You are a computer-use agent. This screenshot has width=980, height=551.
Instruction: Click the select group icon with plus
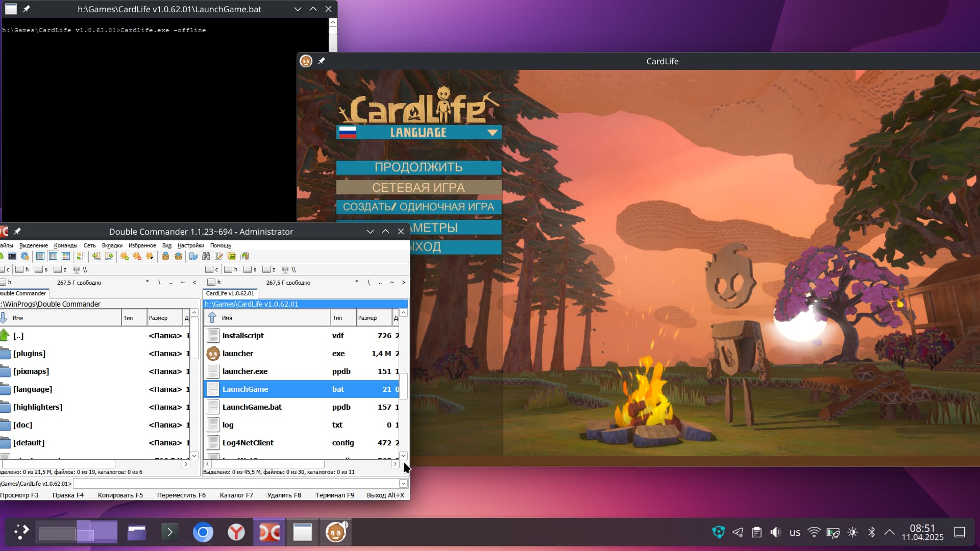(x=125, y=256)
